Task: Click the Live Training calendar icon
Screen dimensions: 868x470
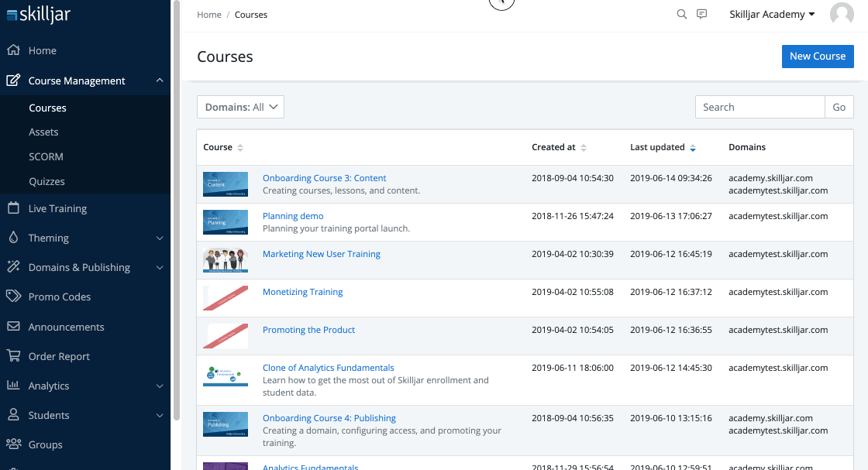Action: 13,208
